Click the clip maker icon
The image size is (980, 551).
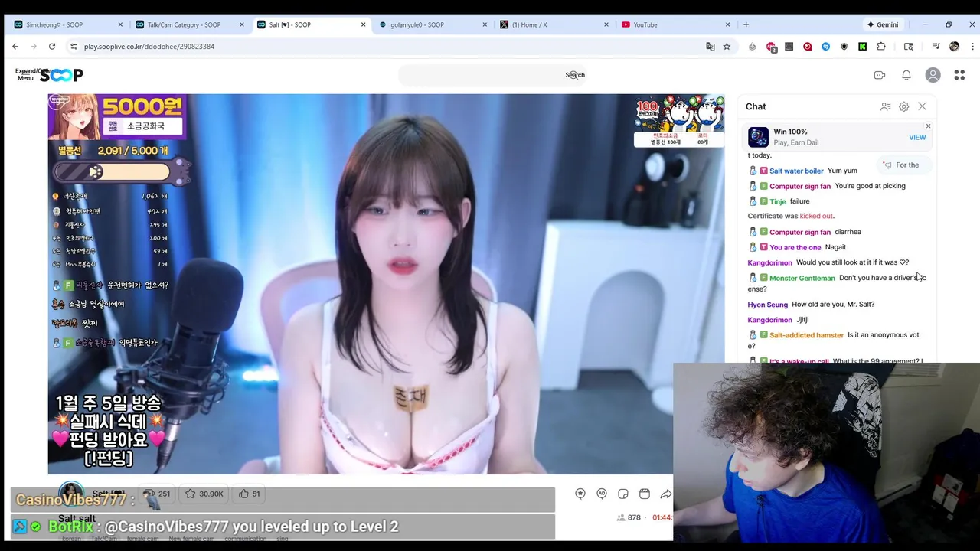coord(645,494)
